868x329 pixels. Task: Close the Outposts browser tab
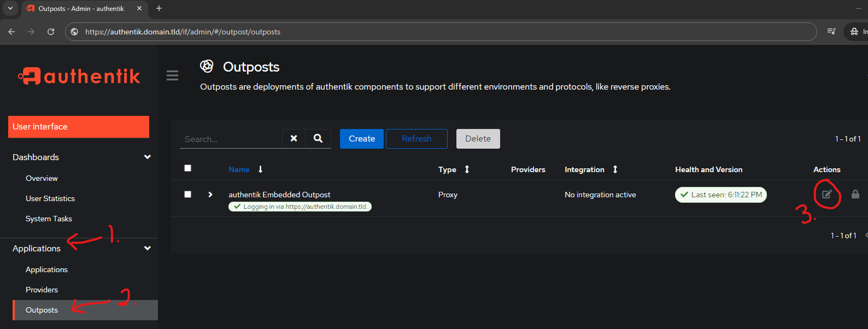[x=139, y=8]
